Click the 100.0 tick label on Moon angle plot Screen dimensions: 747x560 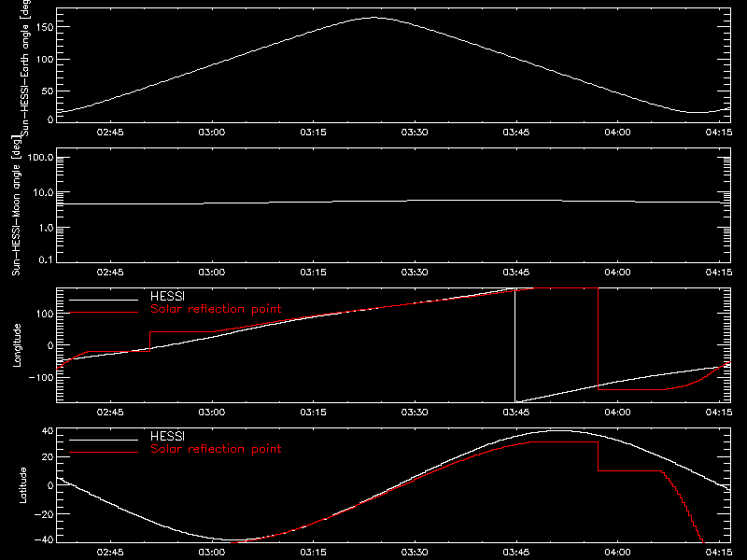pyautogui.click(x=41, y=158)
